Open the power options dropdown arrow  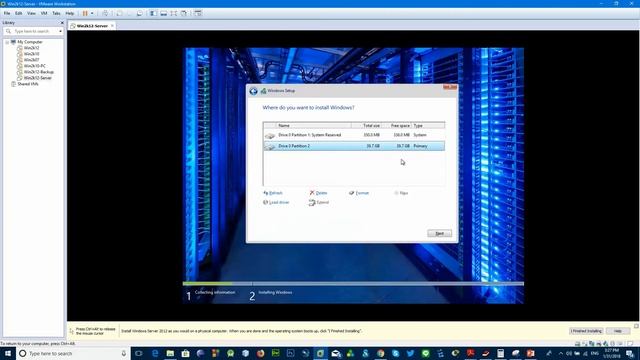[92, 13]
